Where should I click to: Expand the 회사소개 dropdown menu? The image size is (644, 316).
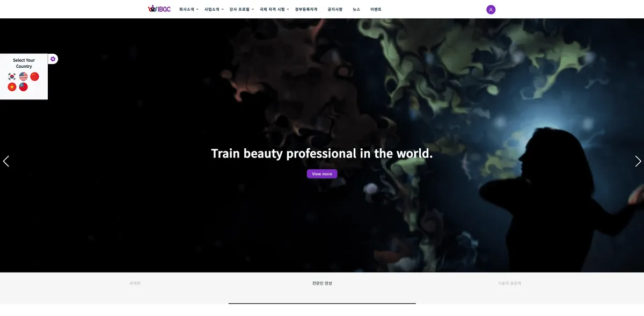(x=188, y=10)
